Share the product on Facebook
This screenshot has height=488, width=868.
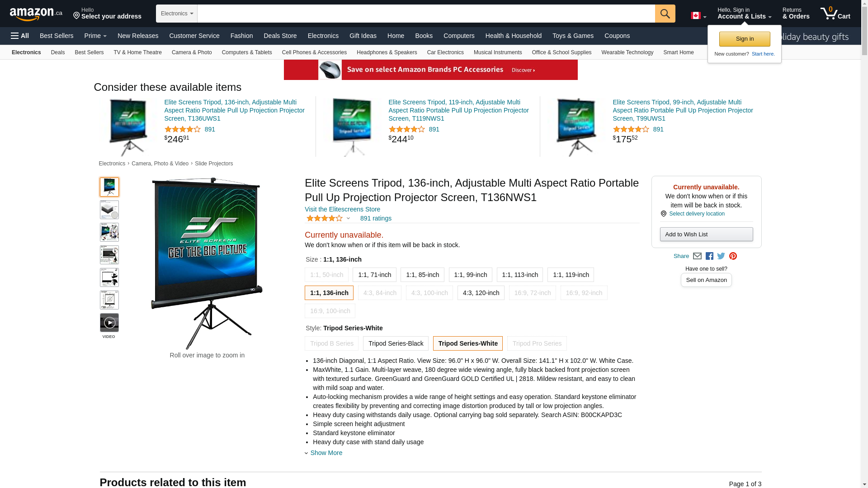[x=709, y=256]
